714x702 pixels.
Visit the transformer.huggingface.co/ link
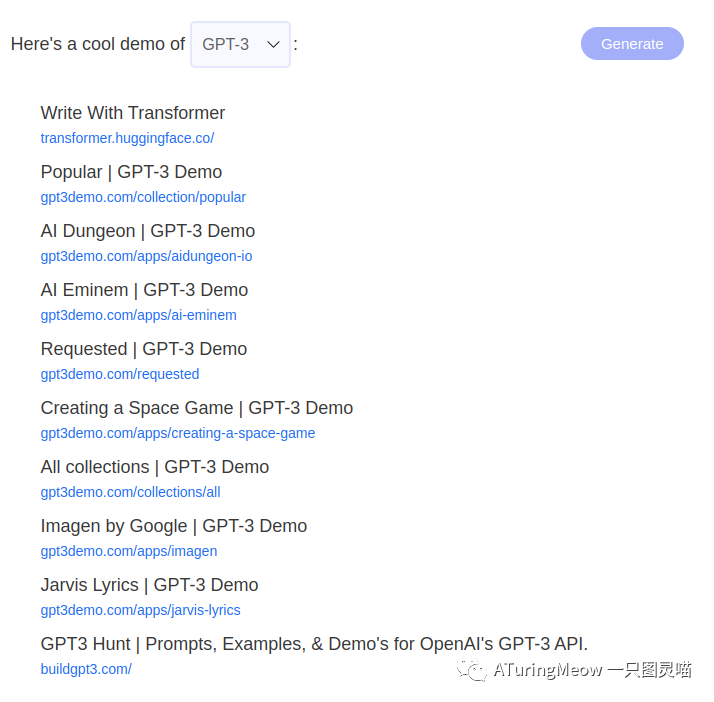[x=127, y=138]
